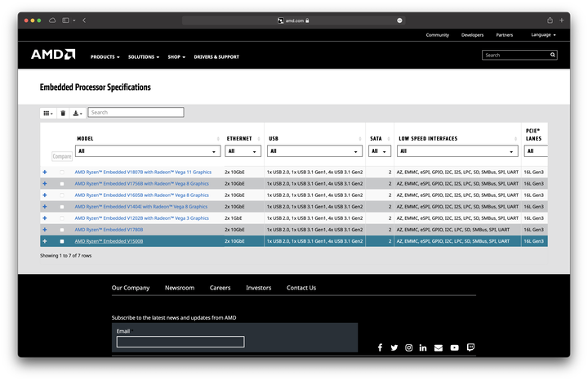Open AMD Instagram page icon

click(409, 347)
